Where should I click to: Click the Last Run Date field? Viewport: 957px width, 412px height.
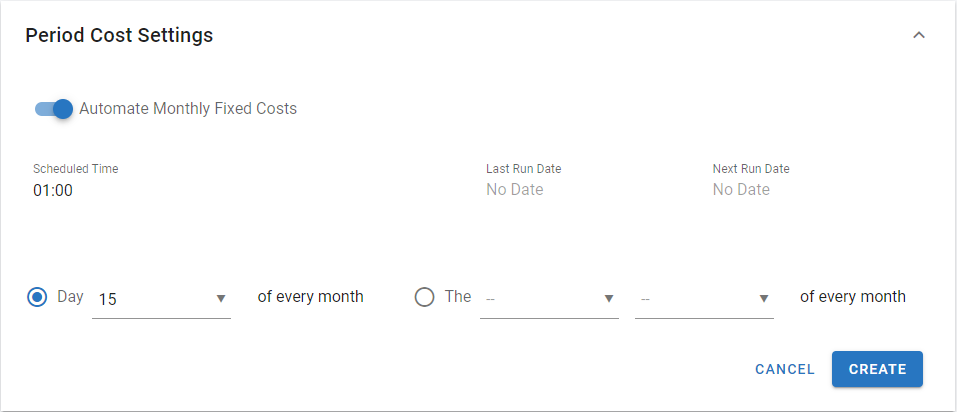point(514,189)
